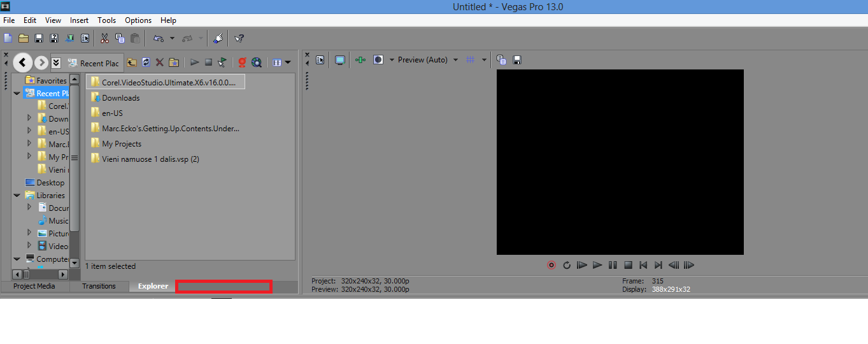868x344 pixels.
Task: Click the media search globe icon
Action: pos(256,62)
